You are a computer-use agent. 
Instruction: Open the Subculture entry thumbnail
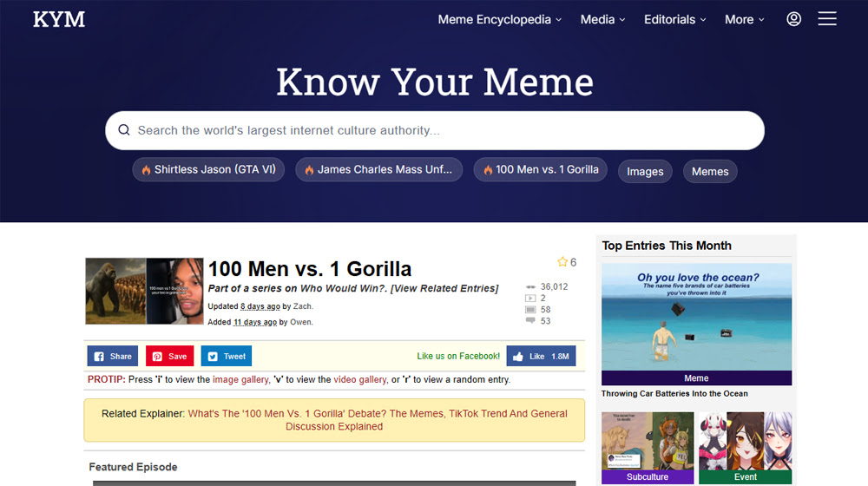pyautogui.click(x=648, y=448)
